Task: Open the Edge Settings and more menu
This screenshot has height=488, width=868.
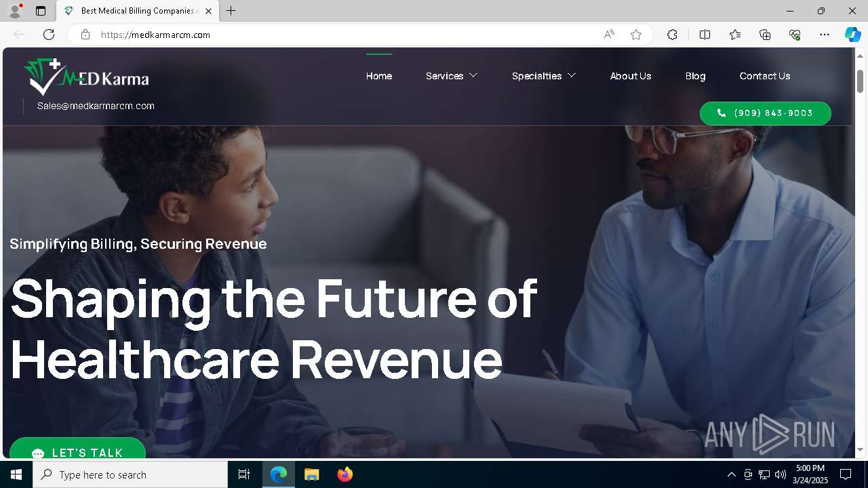Action: coord(825,35)
